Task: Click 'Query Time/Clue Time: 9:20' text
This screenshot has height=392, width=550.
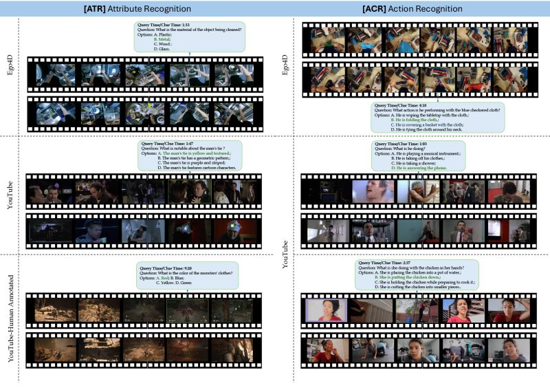Action: coord(166,268)
